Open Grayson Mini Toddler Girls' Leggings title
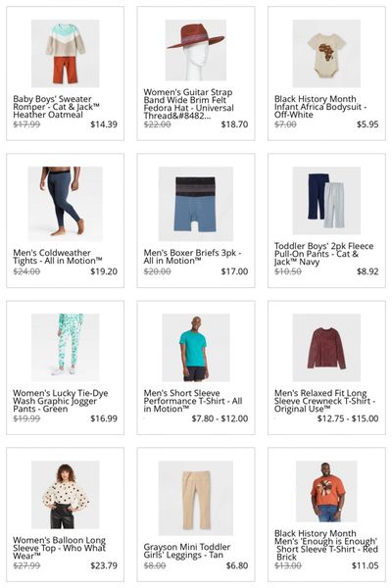Image resolution: width=392 pixels, height=588 pixels. [x=187, y=551]
